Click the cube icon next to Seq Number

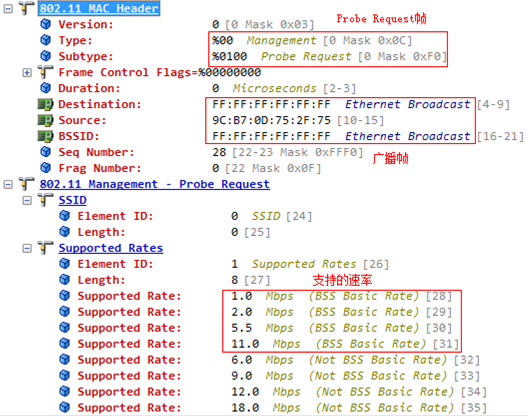click(46, 152)
